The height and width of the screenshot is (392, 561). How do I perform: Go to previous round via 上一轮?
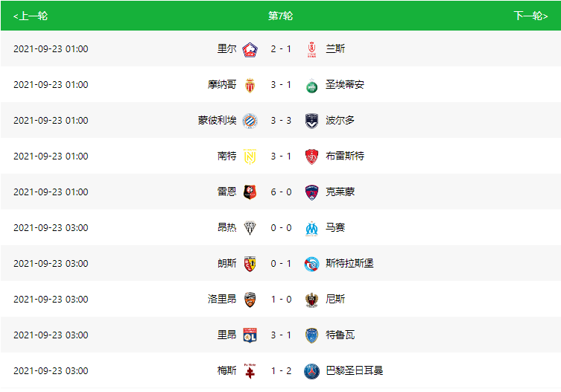[31, 16]
